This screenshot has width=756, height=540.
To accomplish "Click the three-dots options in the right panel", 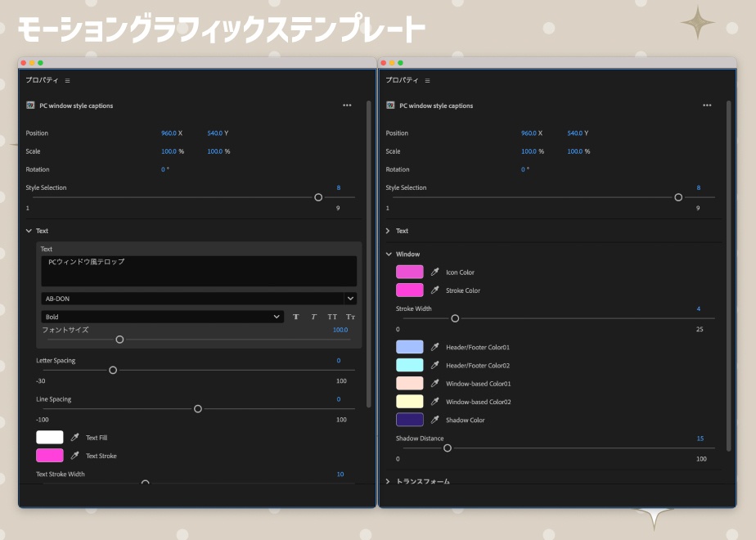I will click(x=707, y=105).
